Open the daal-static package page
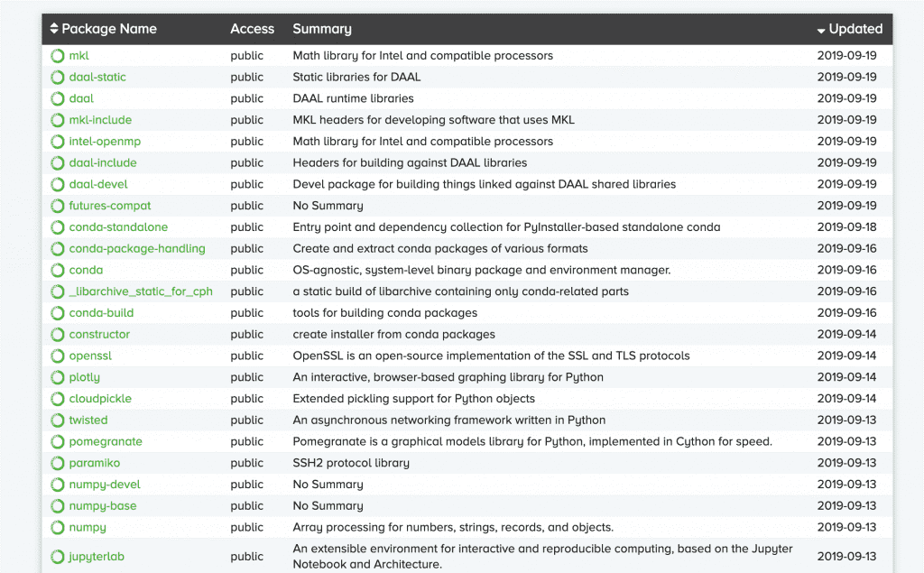 pyautogui.click(x=97, y=77)
